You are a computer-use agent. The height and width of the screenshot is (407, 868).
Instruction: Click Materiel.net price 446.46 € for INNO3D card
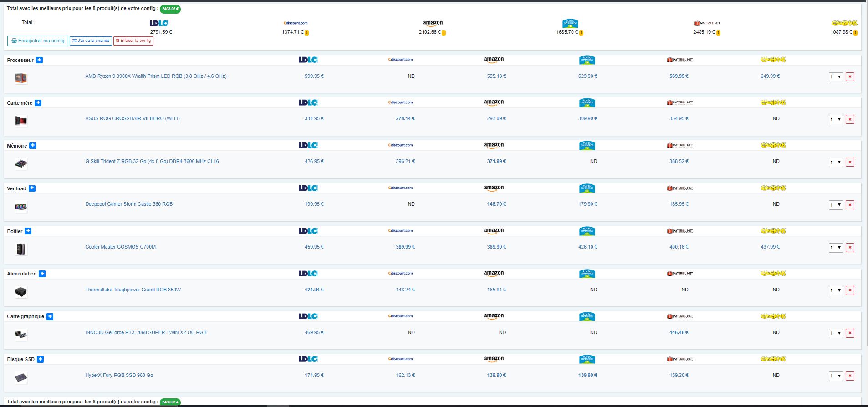(679, 332)
